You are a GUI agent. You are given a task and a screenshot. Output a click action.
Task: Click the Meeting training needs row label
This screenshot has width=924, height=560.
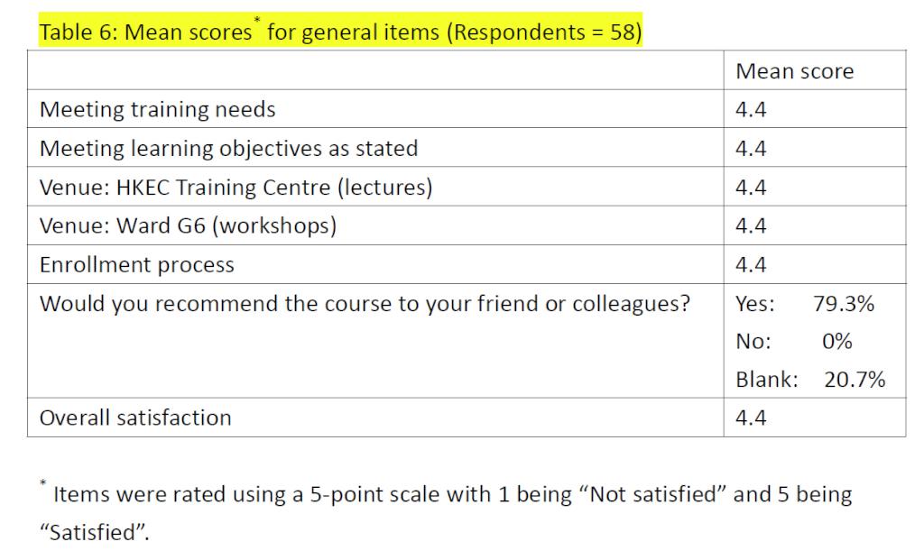pyautogui.click(x=157, y=109)
